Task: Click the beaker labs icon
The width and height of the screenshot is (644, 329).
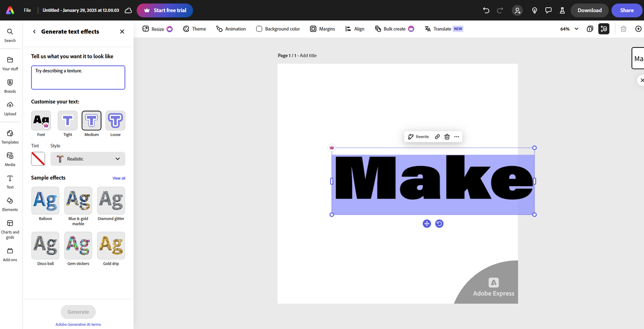Action: coord(562,10)
